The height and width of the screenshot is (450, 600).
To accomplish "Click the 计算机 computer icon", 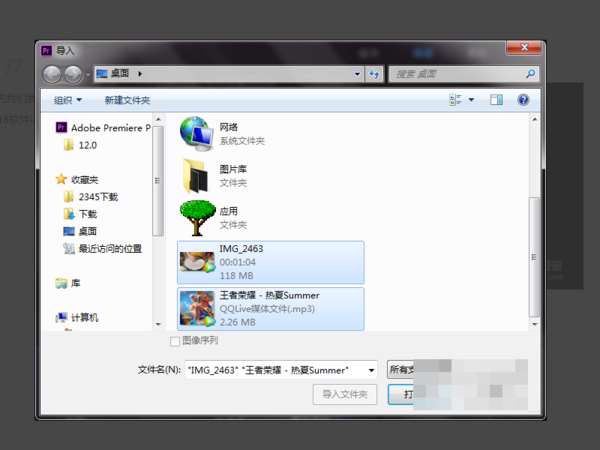I will [61, 317].
